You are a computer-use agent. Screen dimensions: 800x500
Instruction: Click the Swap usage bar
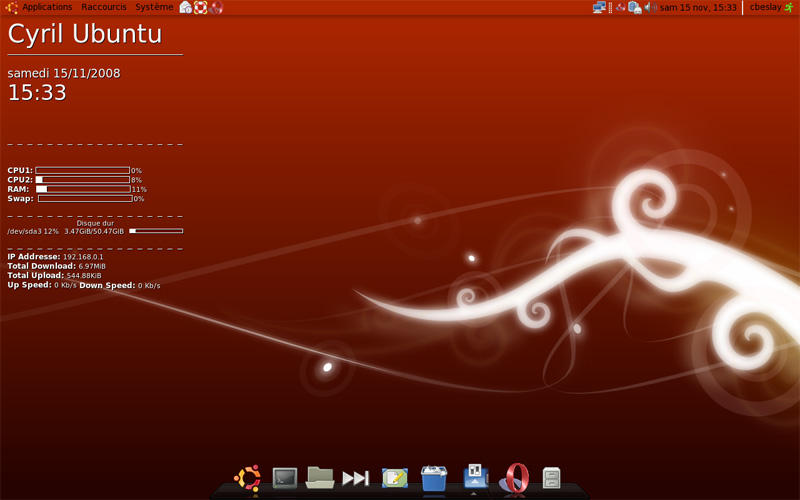(85, 198)
